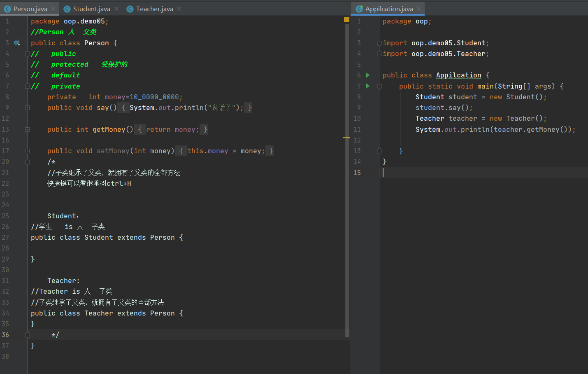Select the Person.java tab
Image resolution: width=588 pixels, height=374 pixels.
[x=30, y=9]
